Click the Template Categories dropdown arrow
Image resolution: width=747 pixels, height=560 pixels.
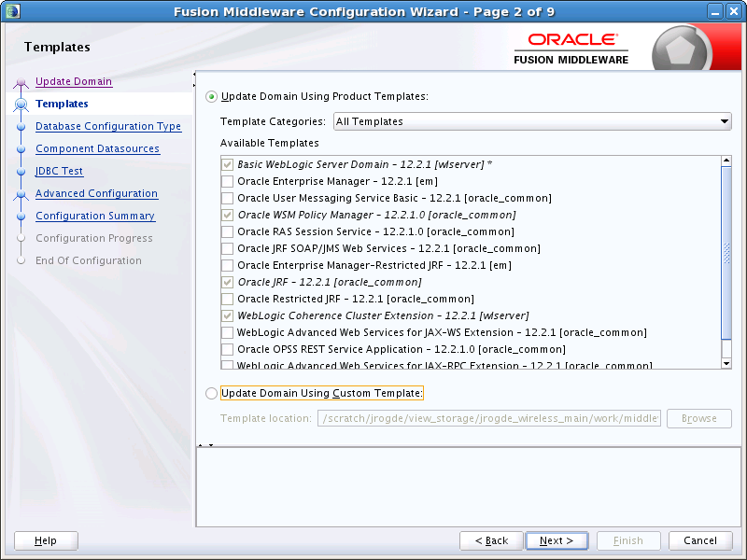725,121
